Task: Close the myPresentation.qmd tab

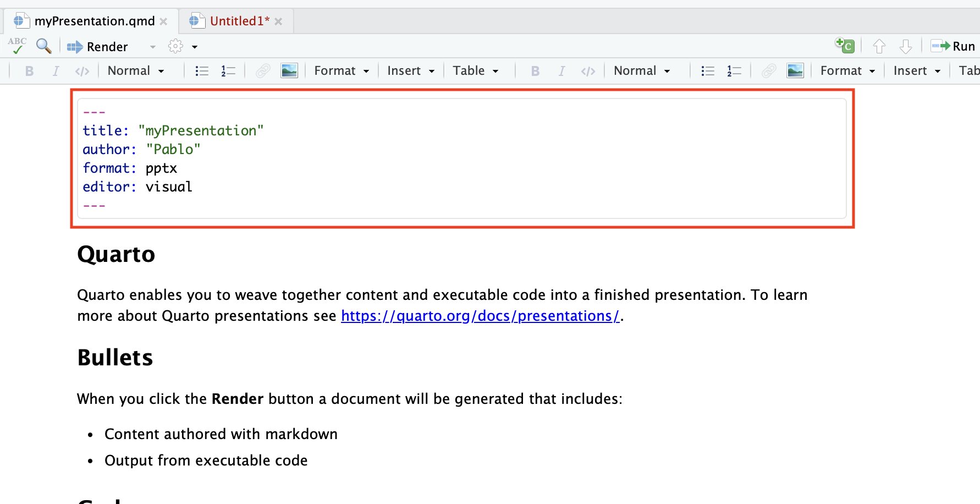Action: pos(163,21)
